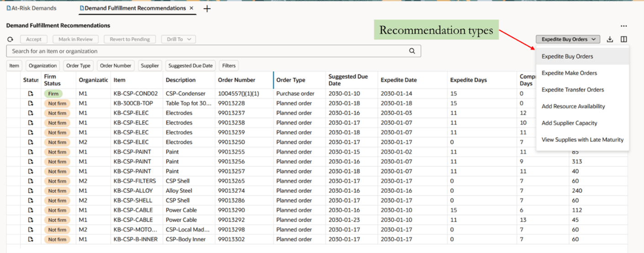Screen dimensions: 644x253
Task: Open the Item filter chip
Action: tap(14, 66)
